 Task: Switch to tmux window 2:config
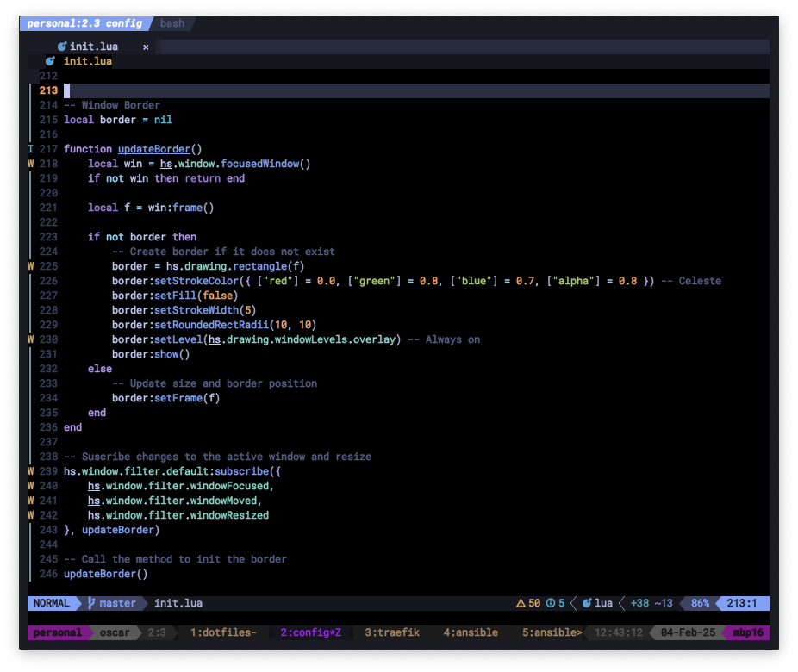pos(310,633)
